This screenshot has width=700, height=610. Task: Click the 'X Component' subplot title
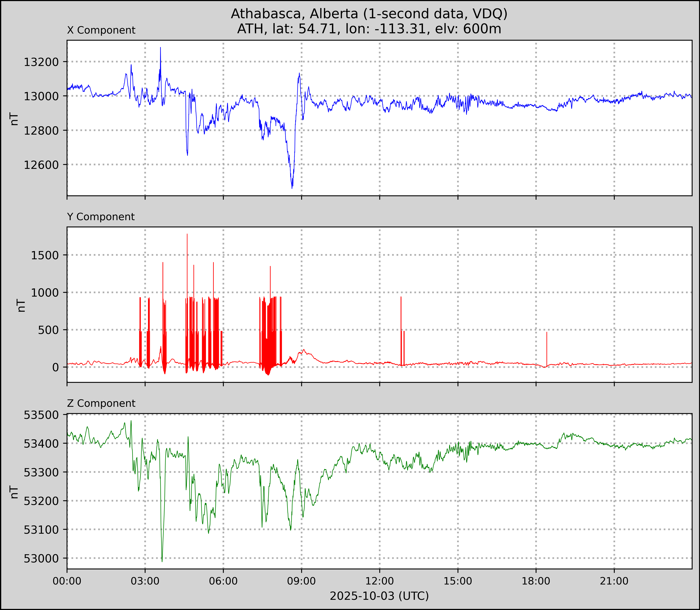[101, 30]
